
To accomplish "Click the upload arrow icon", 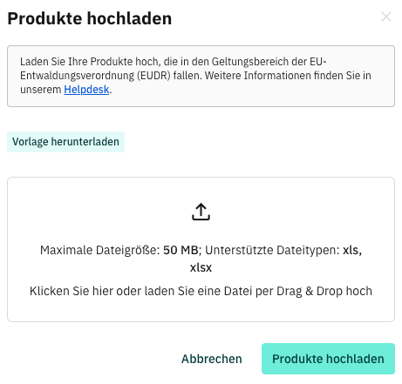I will point(201,212).
